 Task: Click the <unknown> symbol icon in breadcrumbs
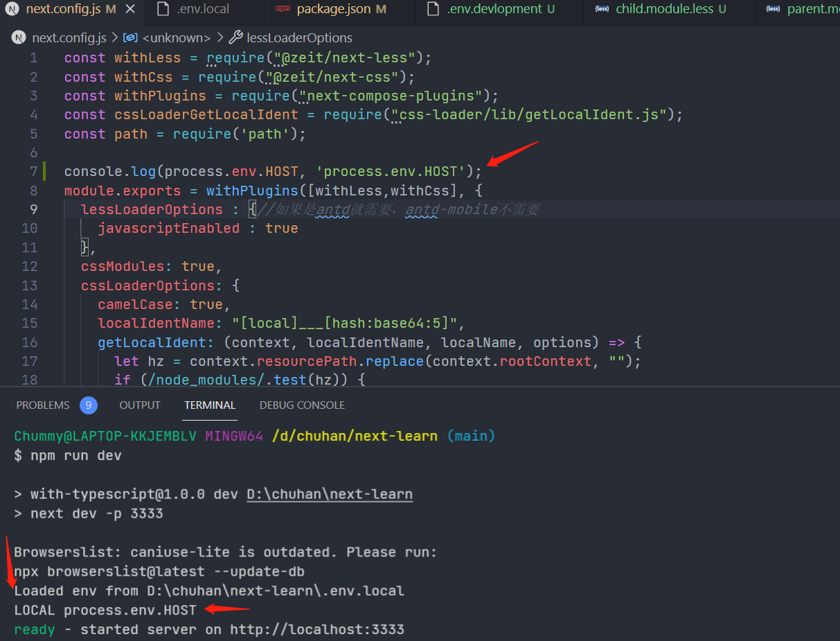[131, 37]
